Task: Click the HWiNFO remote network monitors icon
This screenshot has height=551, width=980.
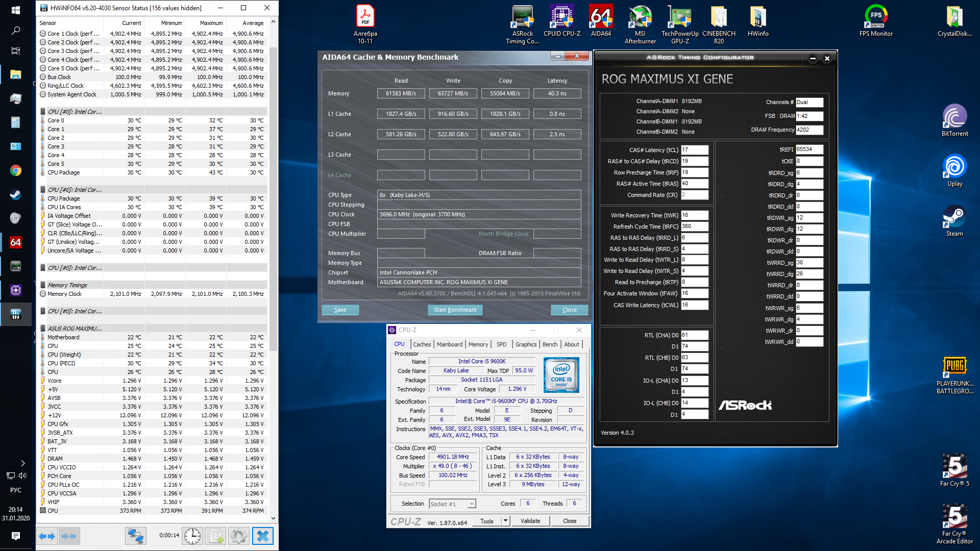Action: 136,536
